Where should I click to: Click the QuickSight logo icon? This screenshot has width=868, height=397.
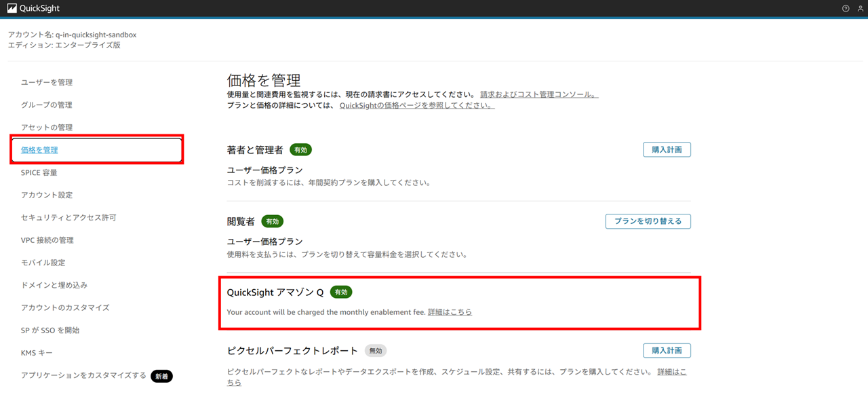click(12, 8)
